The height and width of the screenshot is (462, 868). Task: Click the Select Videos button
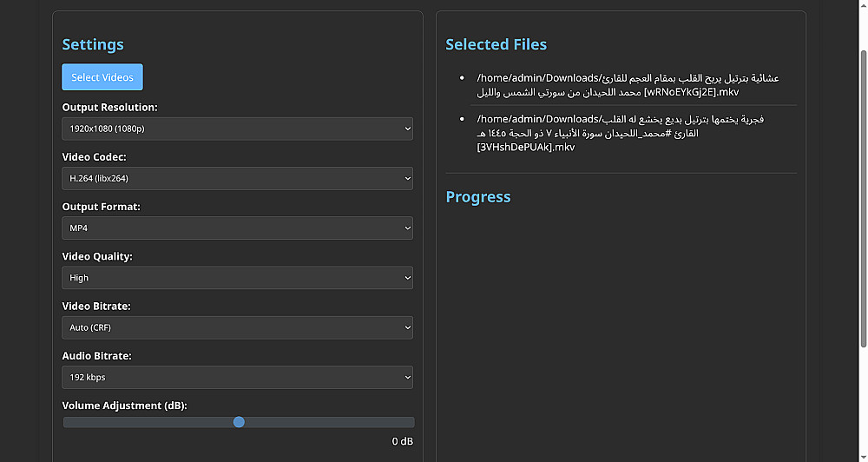coord(102,77)
